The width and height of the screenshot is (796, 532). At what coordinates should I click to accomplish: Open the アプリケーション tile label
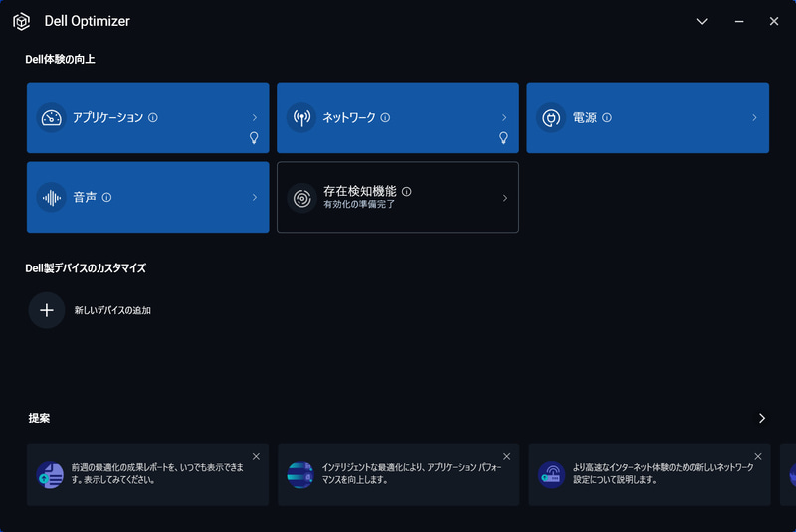[x=107, y=117]
